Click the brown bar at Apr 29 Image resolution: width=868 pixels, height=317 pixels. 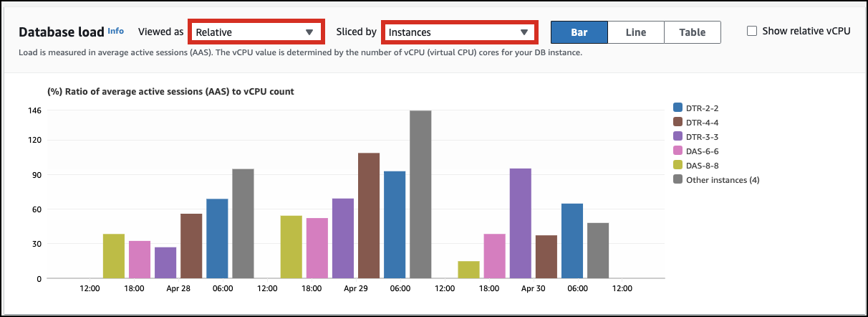369,215
